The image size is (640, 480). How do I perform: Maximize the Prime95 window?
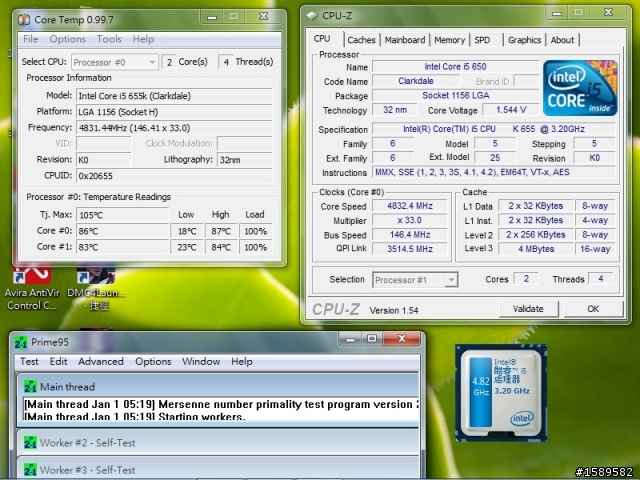371,338
